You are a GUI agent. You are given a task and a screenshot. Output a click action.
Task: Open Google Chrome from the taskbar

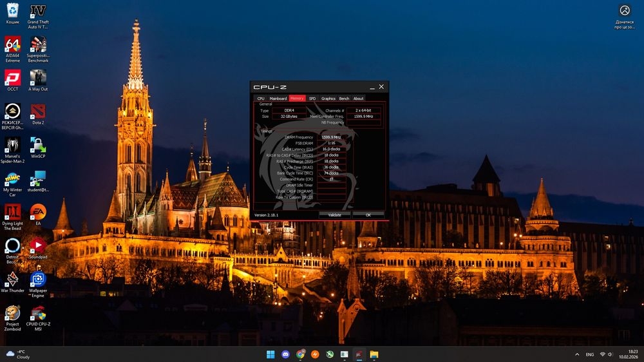pyautogui.click(x=300, y=354)
